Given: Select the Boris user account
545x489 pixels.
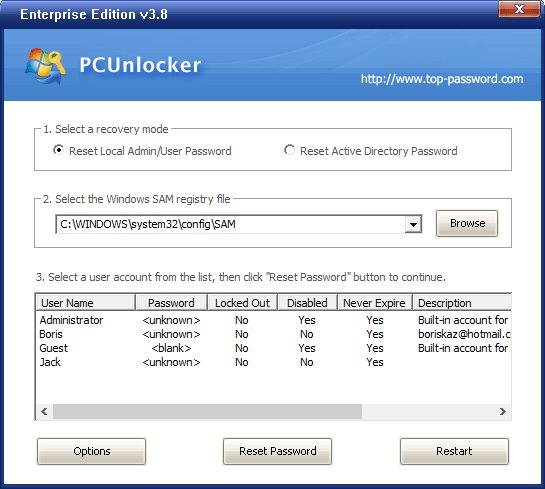Looking at the screenshot, I should pyautogui.click(x=273, y=334).
